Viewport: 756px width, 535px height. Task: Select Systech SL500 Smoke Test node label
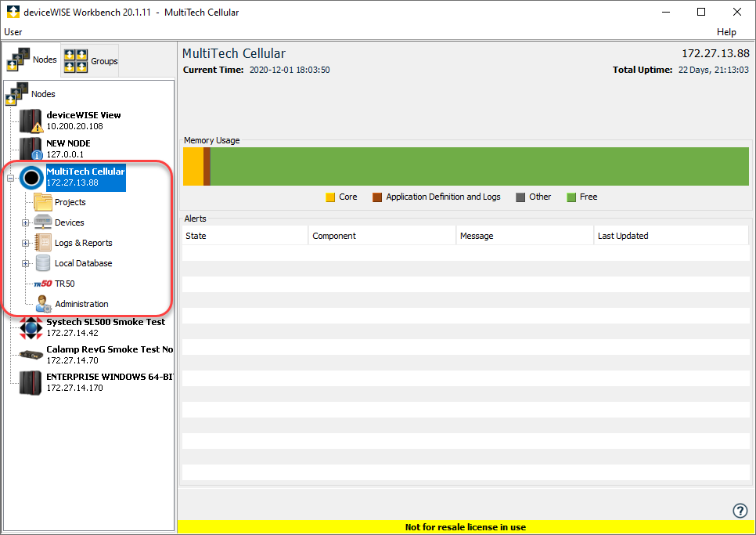click(106, 327)
